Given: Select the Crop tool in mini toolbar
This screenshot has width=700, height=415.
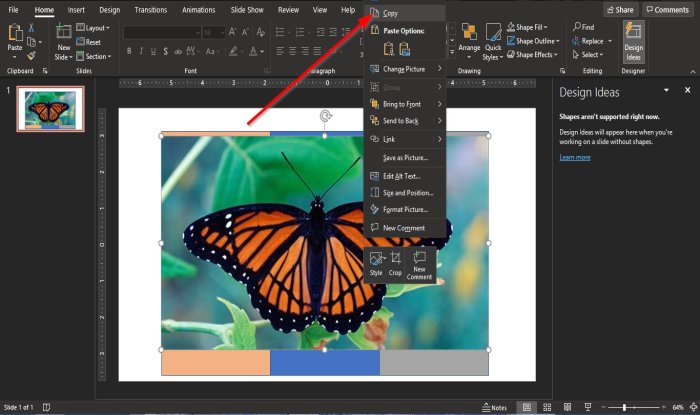Looking at the screenshot, I should (x=395, y=260).
